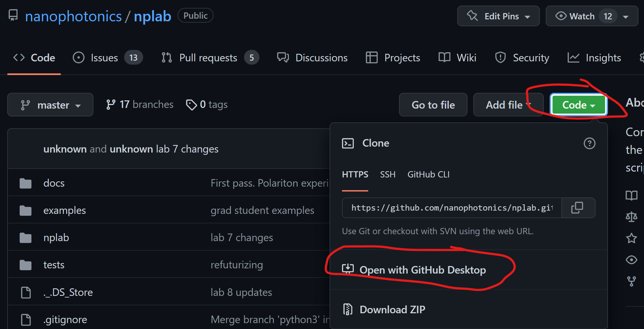Open the master branch dropdown
This screenshot has width=644, height=329.
coord(50,105)
